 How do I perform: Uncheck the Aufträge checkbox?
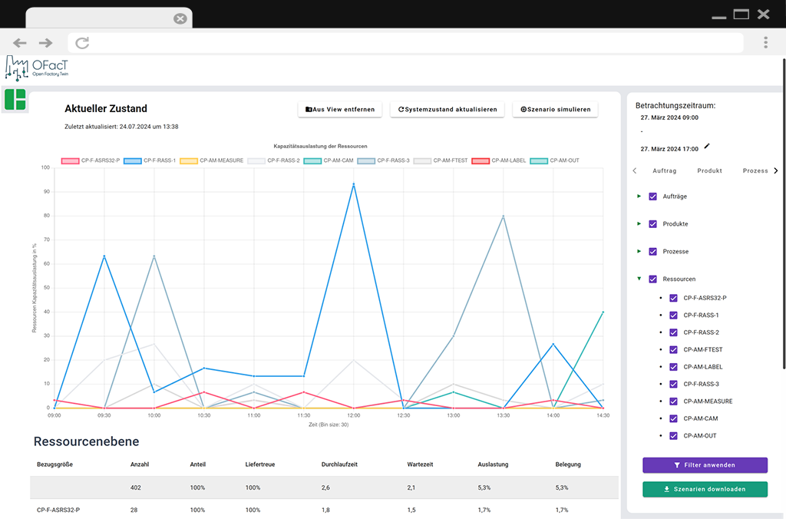click(652, 197)
